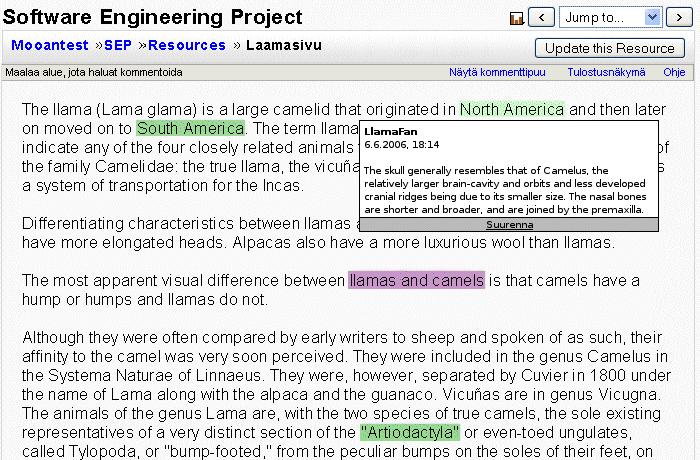Open the Mooantest breadcrumb link
700x460 pixels.
[x=50, y=45]
